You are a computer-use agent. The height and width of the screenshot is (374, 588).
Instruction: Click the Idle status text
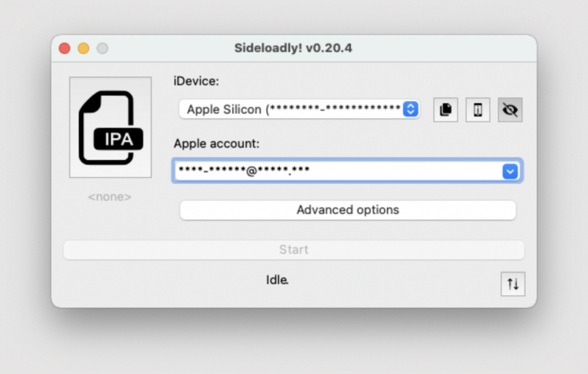click(277, 280)
